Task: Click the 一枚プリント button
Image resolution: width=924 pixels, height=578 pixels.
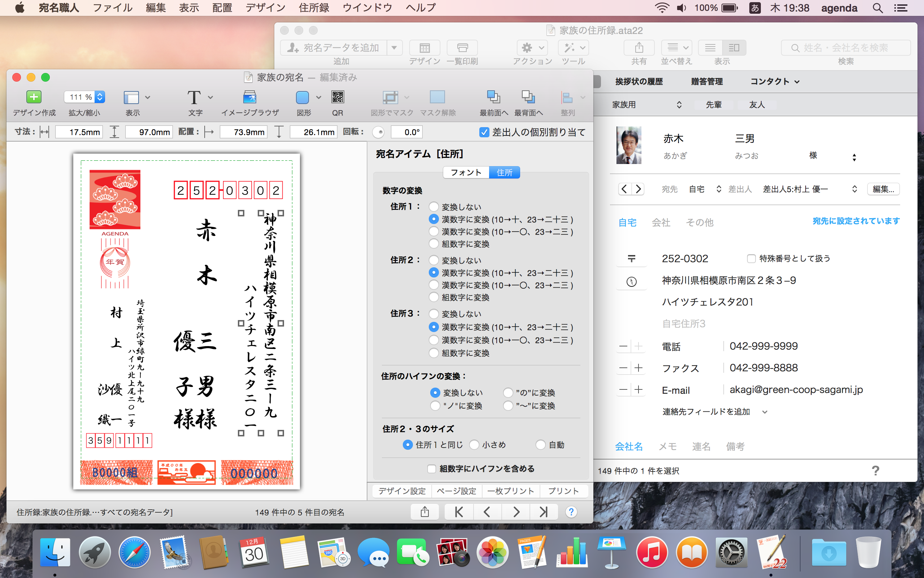Action: pos(511,491)
